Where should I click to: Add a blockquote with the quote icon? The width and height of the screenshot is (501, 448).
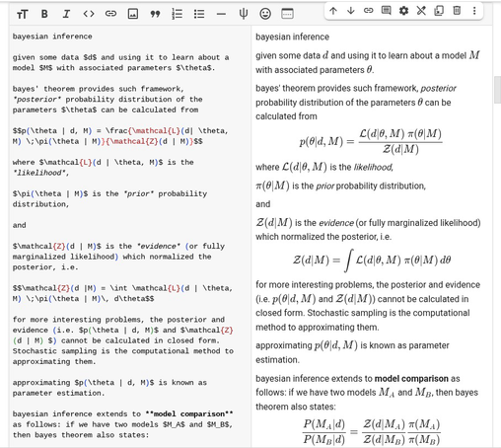[155, 14]
